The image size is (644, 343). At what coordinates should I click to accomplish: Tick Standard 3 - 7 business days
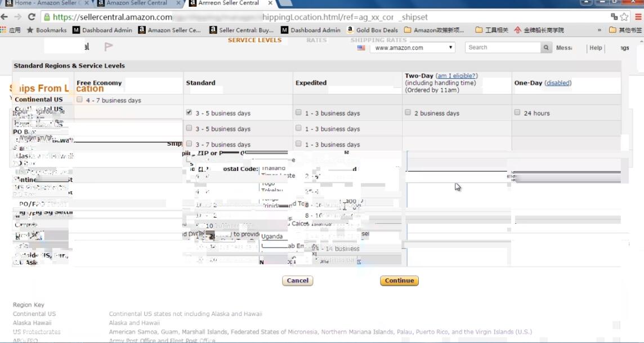click(189, 143)
